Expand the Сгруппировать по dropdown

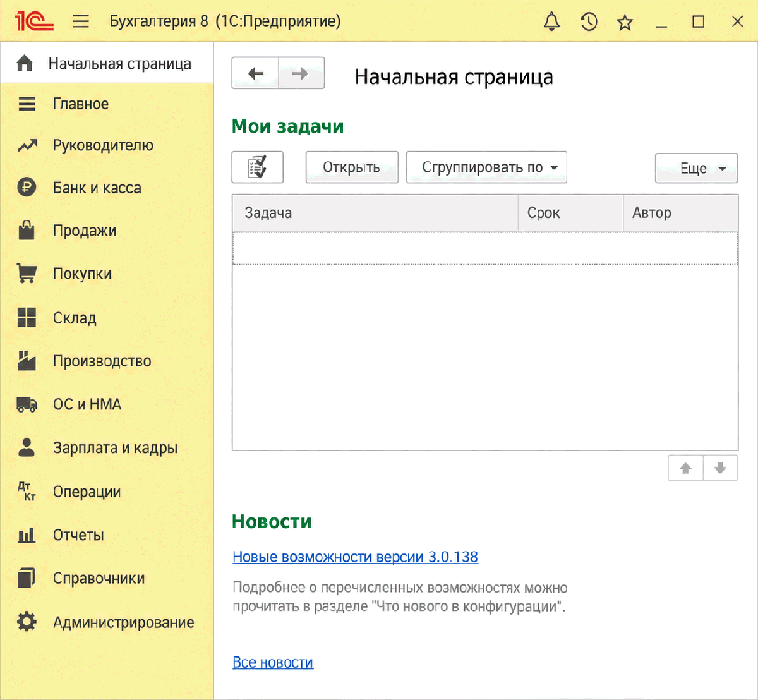click(486, 167)
